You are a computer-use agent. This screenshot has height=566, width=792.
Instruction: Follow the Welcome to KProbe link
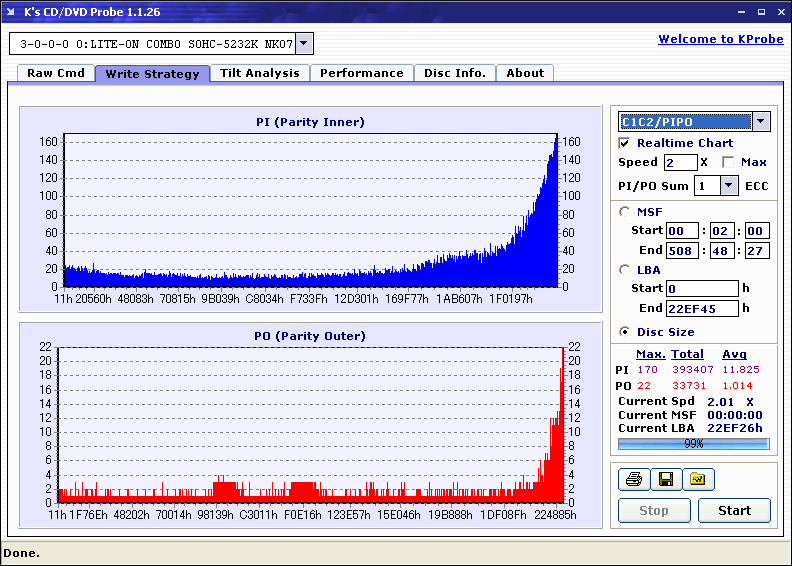[721, 39]
